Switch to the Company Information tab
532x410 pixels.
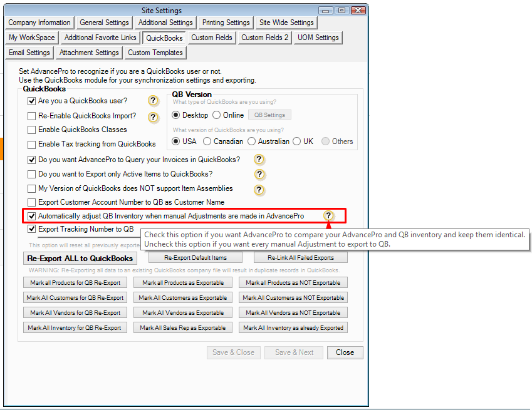click(x=39, y=23)
